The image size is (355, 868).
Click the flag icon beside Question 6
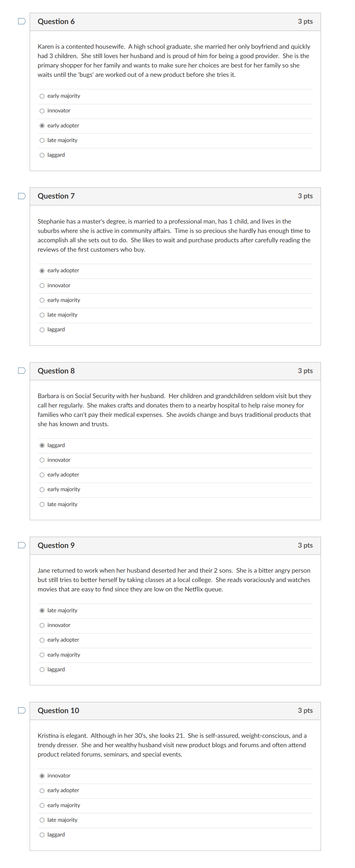pos(21,21)
